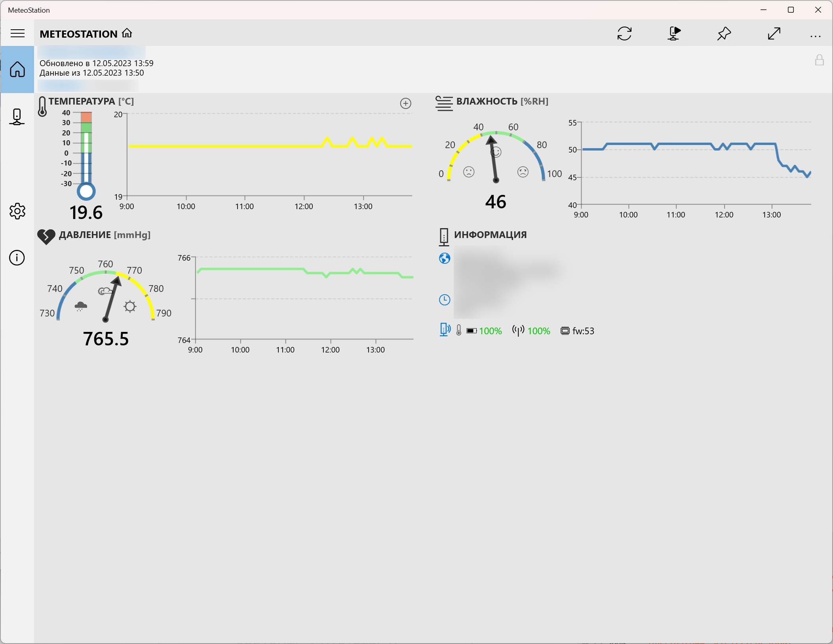
Task: Toggle the lock icon near header
Action: click(819, 60)
